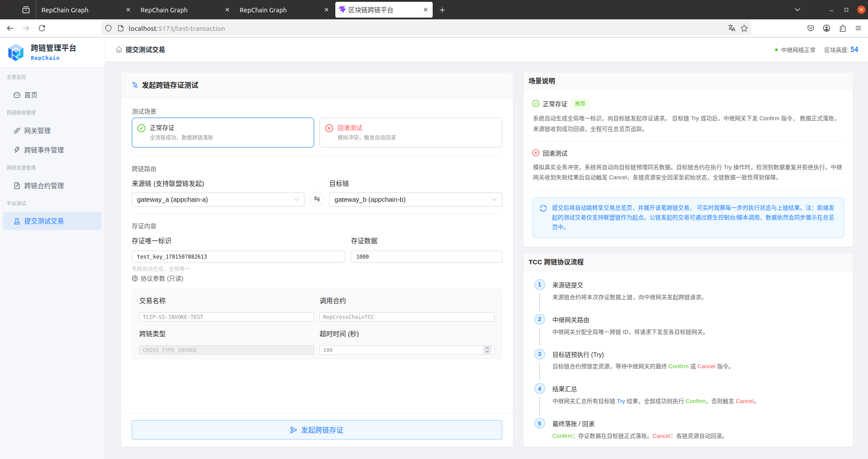Click the 交易名称 TCIP-V2-INVOKE-TEST field
Screen dimensions: 868x459
click(226, 317)
